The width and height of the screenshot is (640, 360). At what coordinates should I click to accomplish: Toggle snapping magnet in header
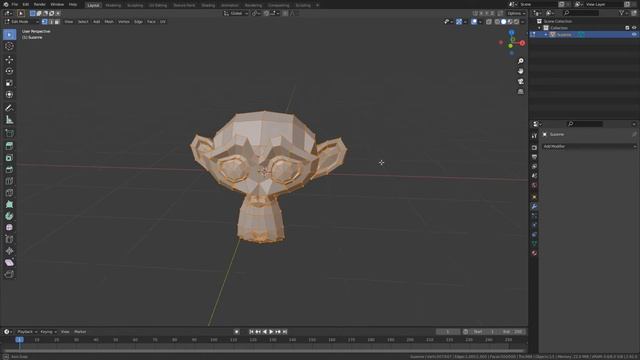pos(266,13)
